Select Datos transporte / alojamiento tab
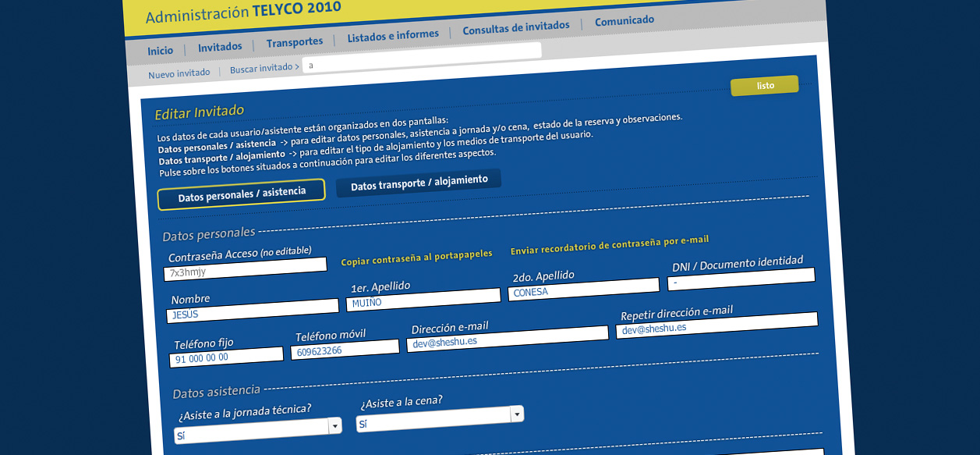The image size is (980, 455). (x=419, y=183)
